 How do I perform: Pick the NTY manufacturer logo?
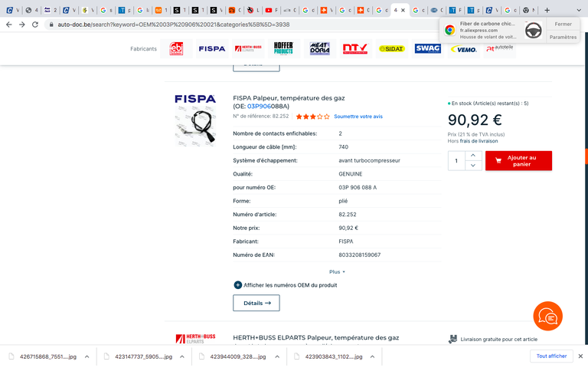coord(355,49)
